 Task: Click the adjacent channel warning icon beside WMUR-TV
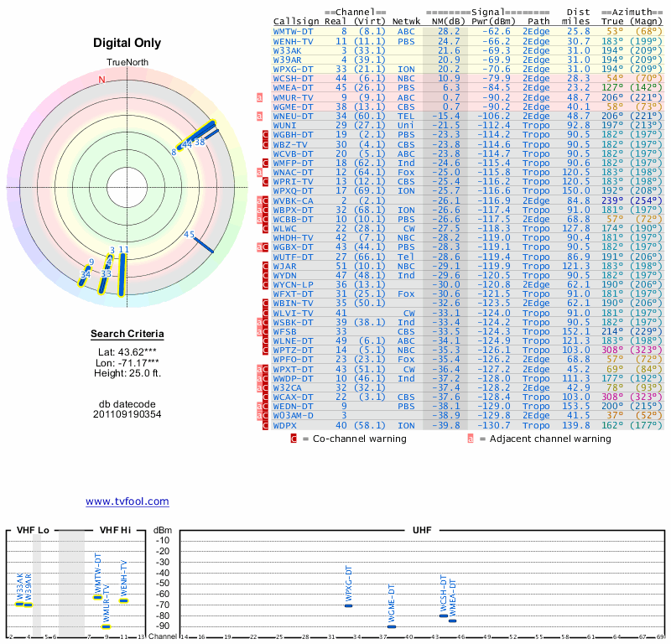[x=260, y=97]
